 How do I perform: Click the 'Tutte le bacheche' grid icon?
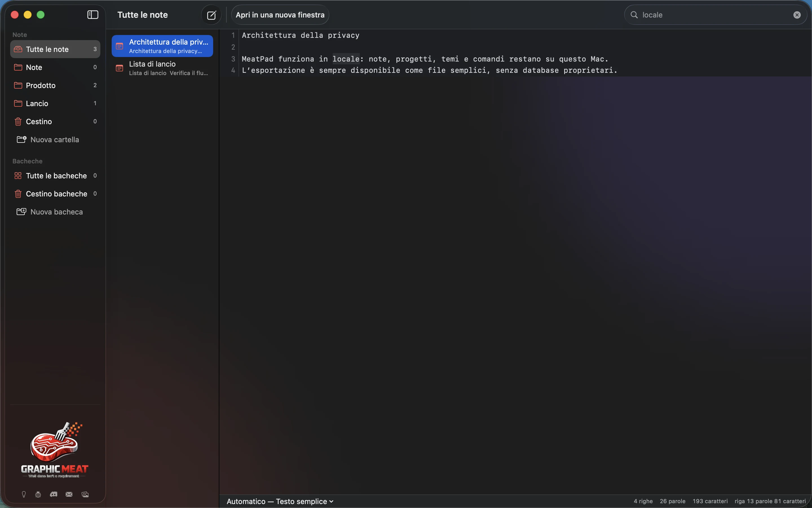pos(18,176)
